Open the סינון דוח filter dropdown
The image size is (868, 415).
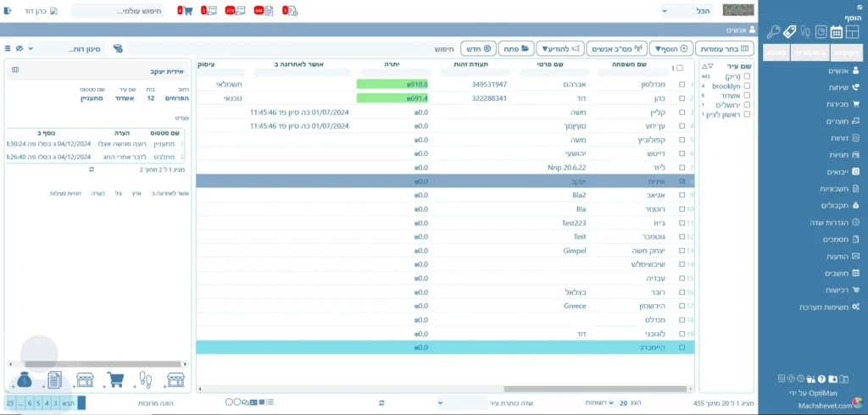[72, 48]
